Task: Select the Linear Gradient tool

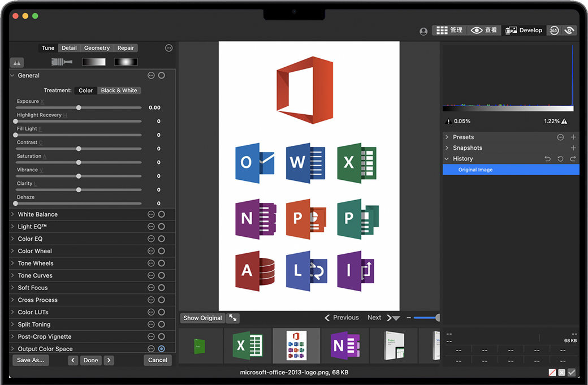Action: (x=93, y=62)
